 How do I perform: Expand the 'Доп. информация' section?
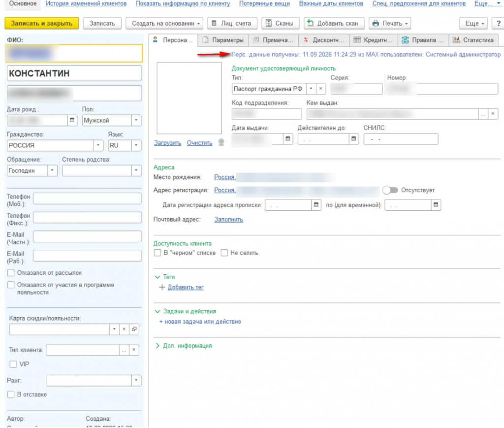(x=183, y=346)
